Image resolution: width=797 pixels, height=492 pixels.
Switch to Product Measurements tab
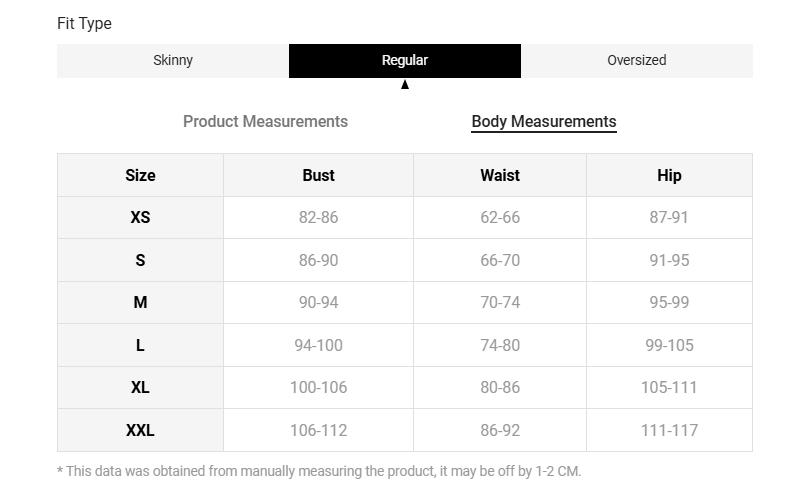265,121
